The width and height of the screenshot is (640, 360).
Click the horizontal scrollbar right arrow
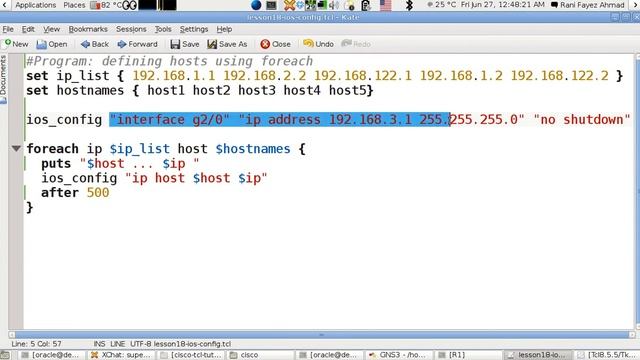click(632, 335)
